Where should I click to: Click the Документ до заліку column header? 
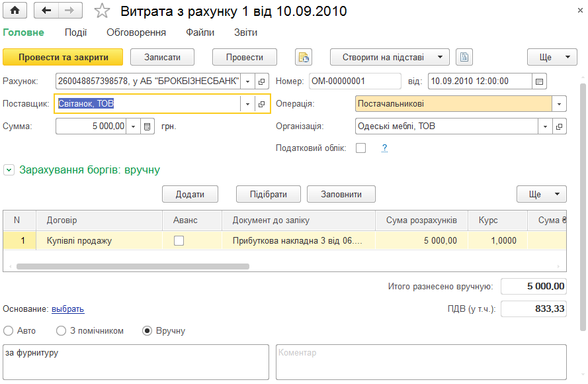click(x=299, y=220)
